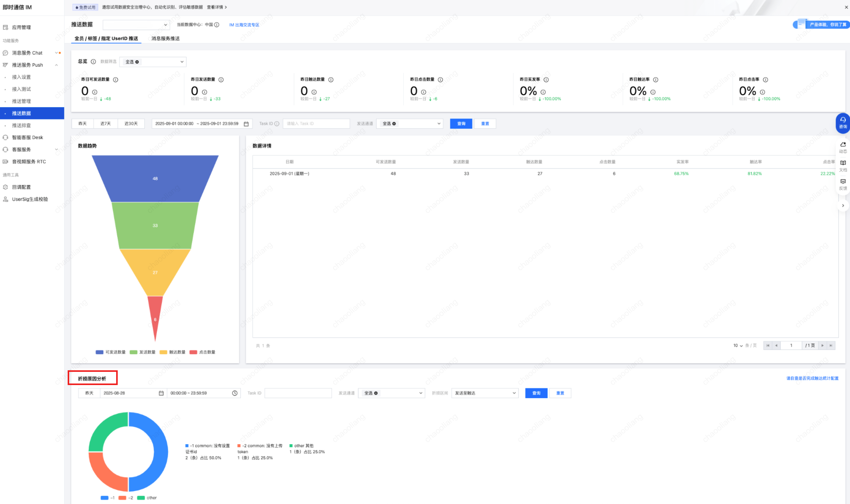Click info icon beside 昨日可发送数量
This screenshot has height=504, width=850.
(x=116, y=80)
